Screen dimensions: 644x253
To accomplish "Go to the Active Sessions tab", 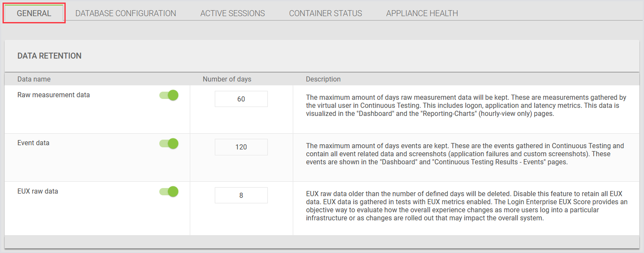I will [232, 13].
